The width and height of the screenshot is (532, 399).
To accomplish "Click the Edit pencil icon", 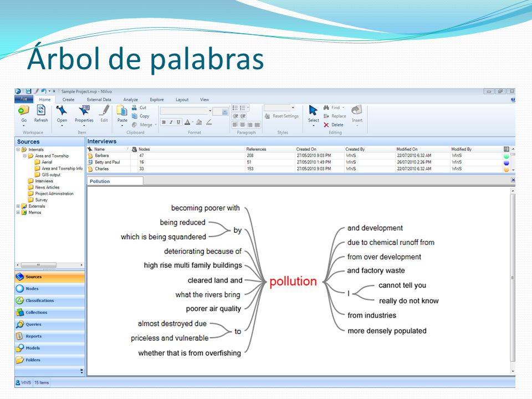I will click(x=104, y=111).
